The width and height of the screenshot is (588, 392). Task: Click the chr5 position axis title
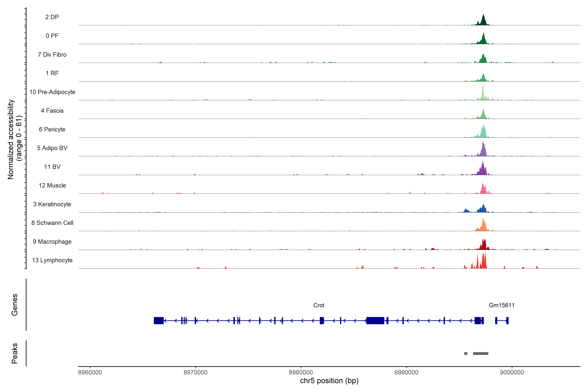[329, 381]
